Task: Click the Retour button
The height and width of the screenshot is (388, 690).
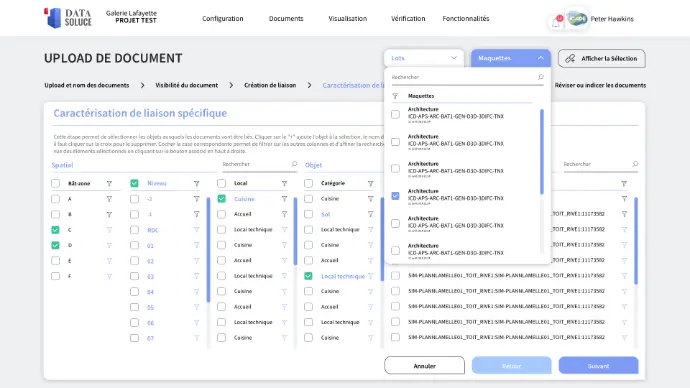Action: pos(511,366)
